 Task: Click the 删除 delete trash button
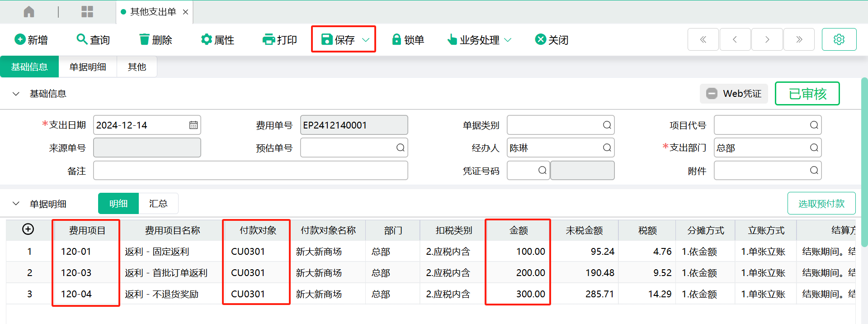click(156, 40)
